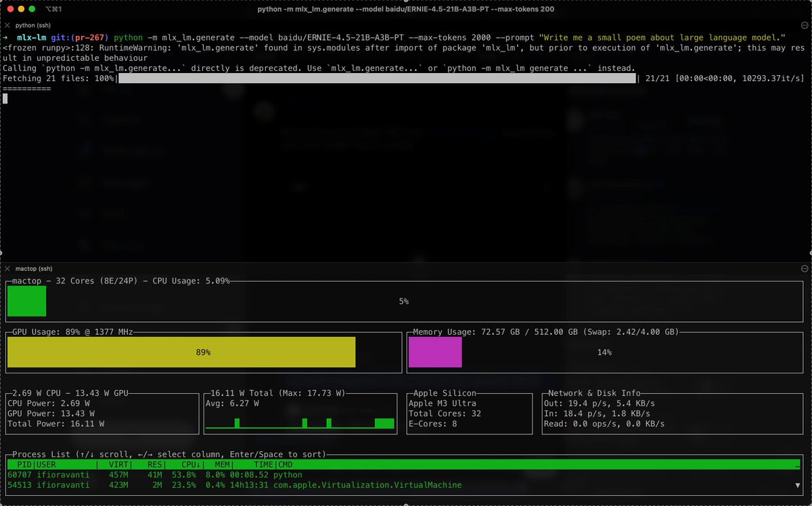Click the green CPU usage bar
Screen dimensions: 812x506
(26, 301)
